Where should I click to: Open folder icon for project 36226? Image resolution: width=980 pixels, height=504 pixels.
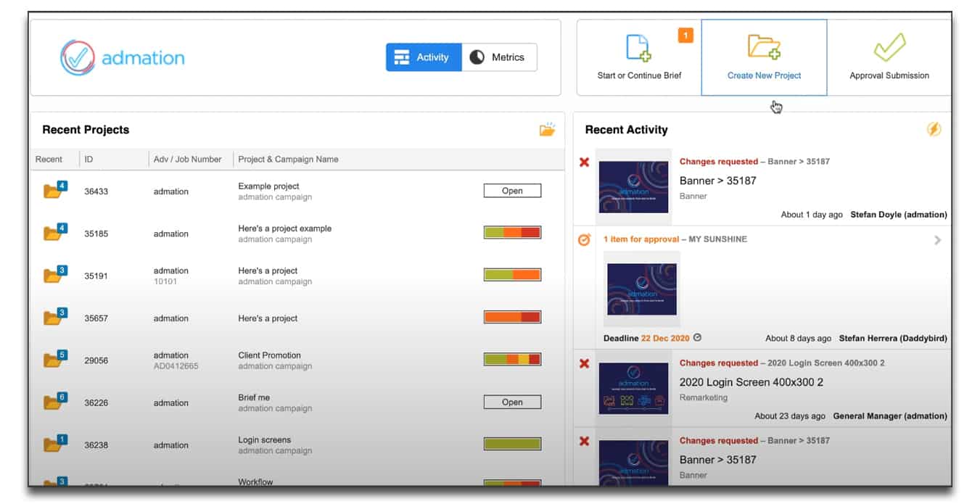point(54,402)
